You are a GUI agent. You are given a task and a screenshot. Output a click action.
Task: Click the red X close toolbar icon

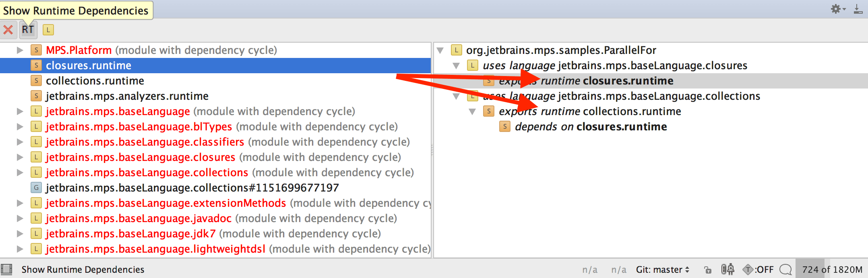(8, 30)
